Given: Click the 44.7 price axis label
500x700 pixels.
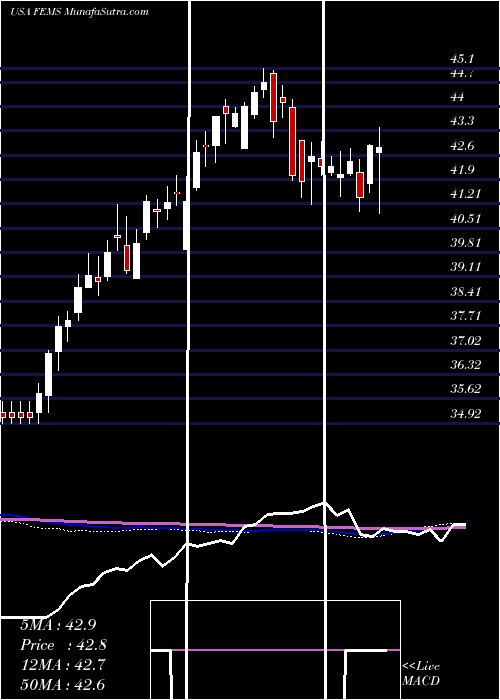Looking at the screenshot, I should (462, 74).
